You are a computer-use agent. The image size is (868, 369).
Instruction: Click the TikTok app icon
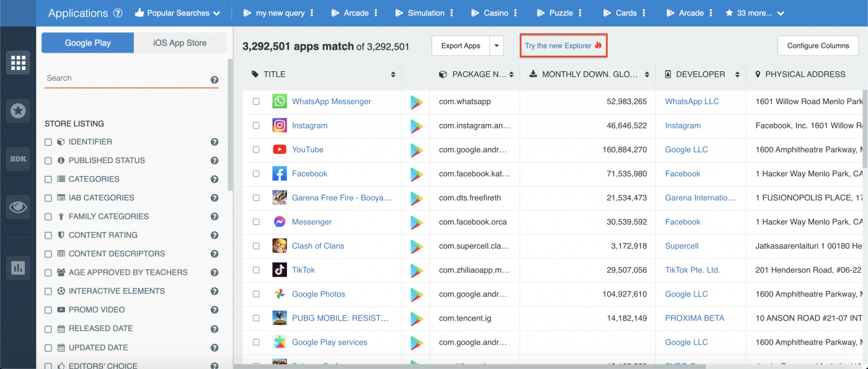pos(280,270)
